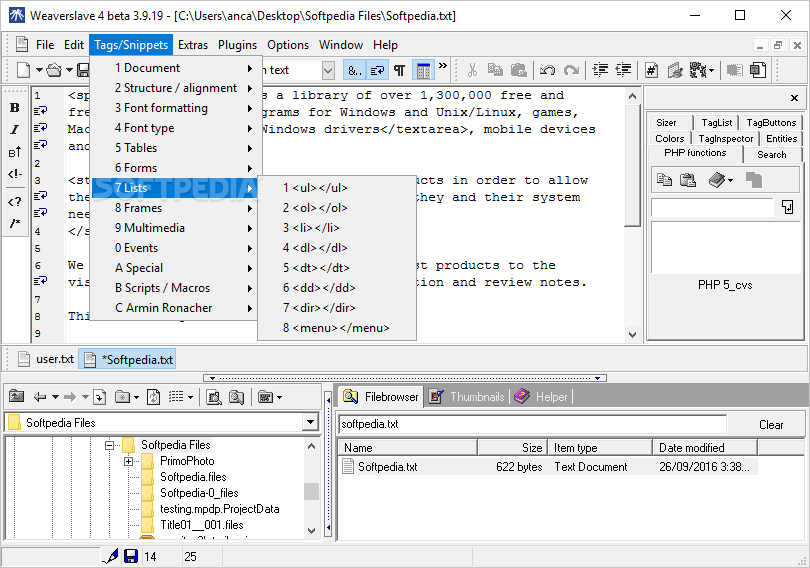
Task: Select the '3 Font formatting' submenu
Action: 175,108
